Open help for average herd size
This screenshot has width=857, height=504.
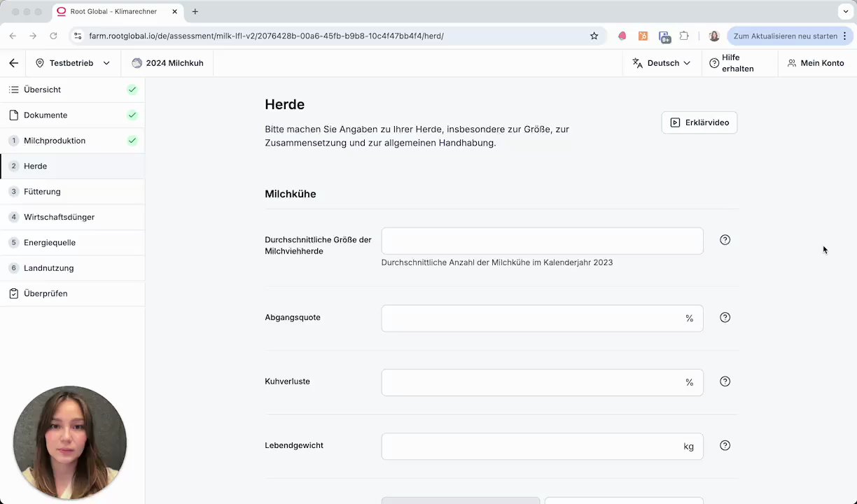725,240
